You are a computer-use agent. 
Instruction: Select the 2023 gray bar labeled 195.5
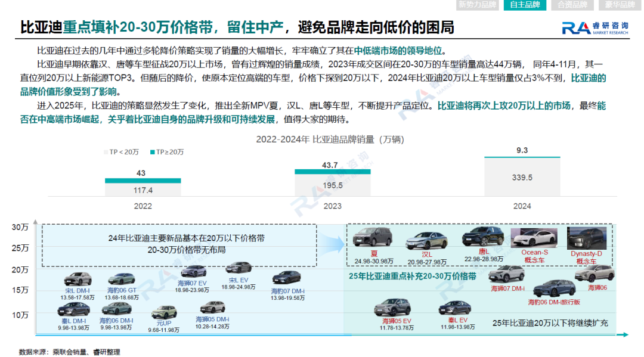(x=332, y=185)
